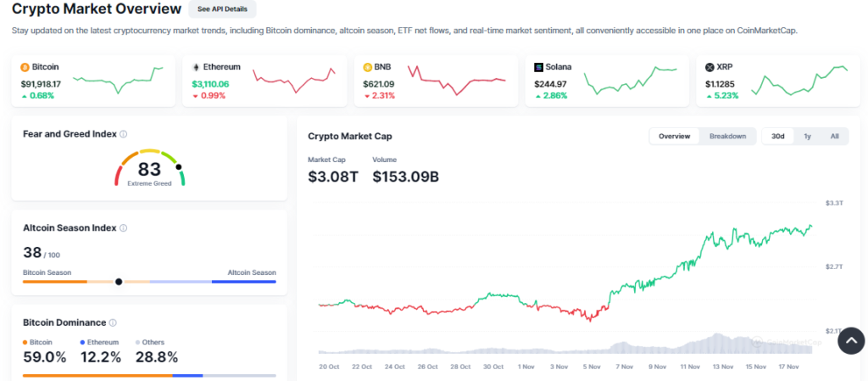
Task: Click the 59.0% Bitcoin dominance value
Action: (x=45, y=357)
